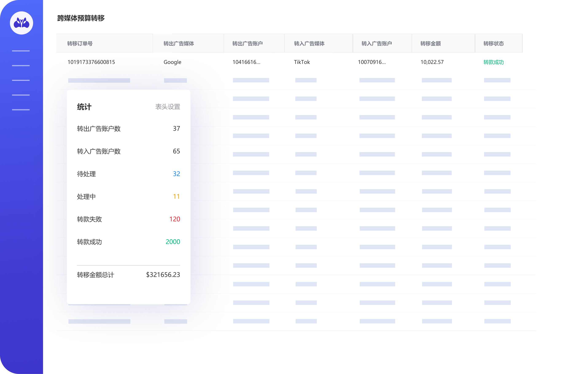Image resolution: width=588 pixels, height=374 pixels.
Task: Click the 转款失败 count 120
Action: coord(175,219)
